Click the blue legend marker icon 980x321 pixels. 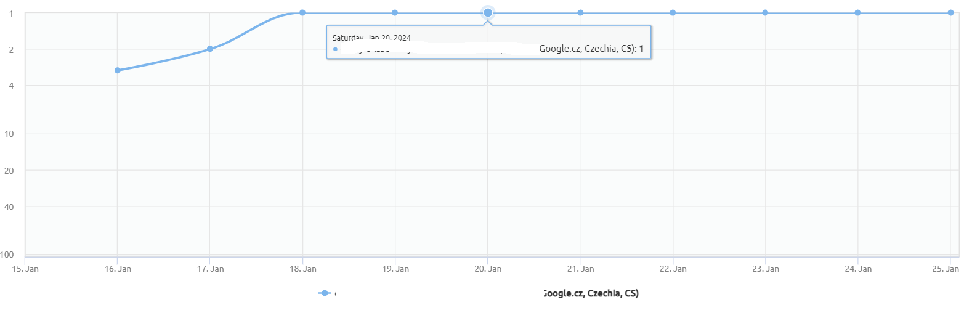coord(325,293)
